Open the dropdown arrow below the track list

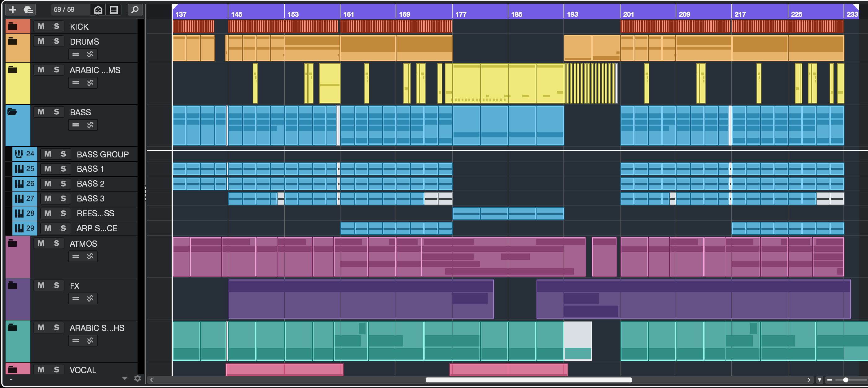[125, 378]
